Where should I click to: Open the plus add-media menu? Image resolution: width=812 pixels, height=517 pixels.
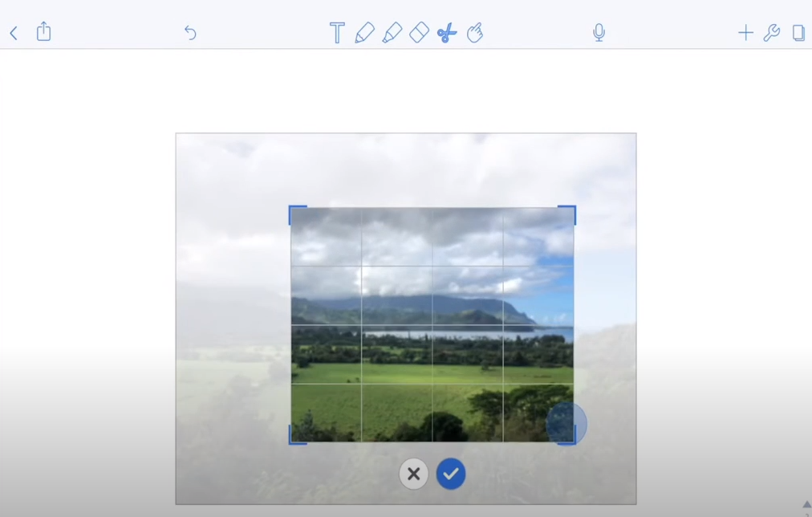click(745, 33)
